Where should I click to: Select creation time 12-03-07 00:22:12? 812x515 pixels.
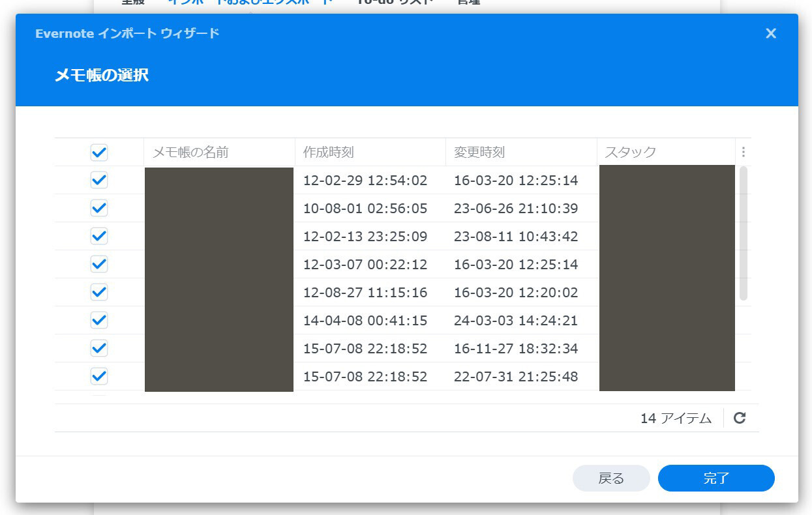pos(365,265)
